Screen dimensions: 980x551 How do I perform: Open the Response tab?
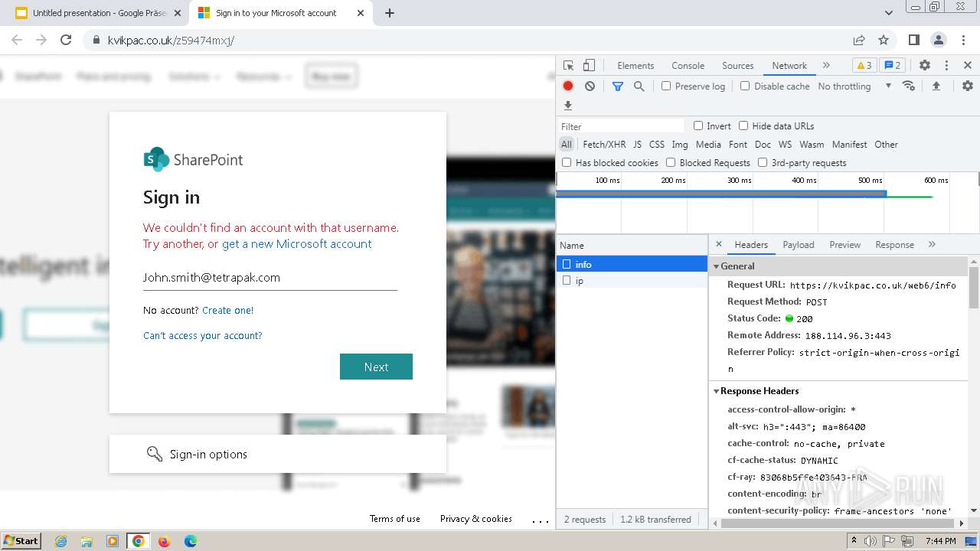(x=894, y=245)
